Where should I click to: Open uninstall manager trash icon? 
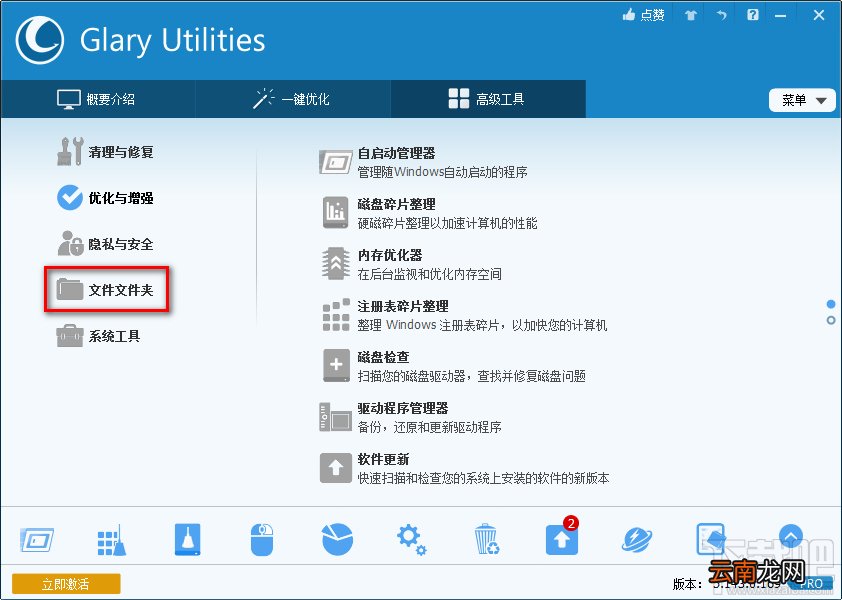click(x=487, y=539)
